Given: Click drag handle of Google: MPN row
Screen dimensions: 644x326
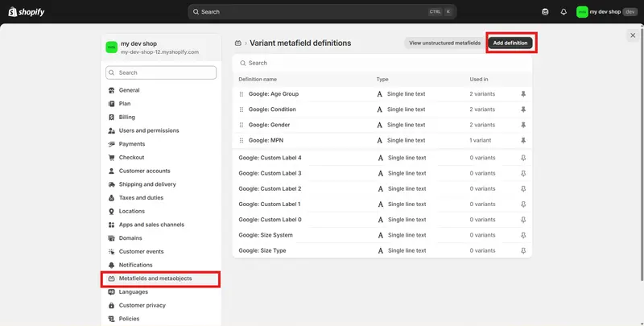Looking at the screenshot, I should 241,140.
